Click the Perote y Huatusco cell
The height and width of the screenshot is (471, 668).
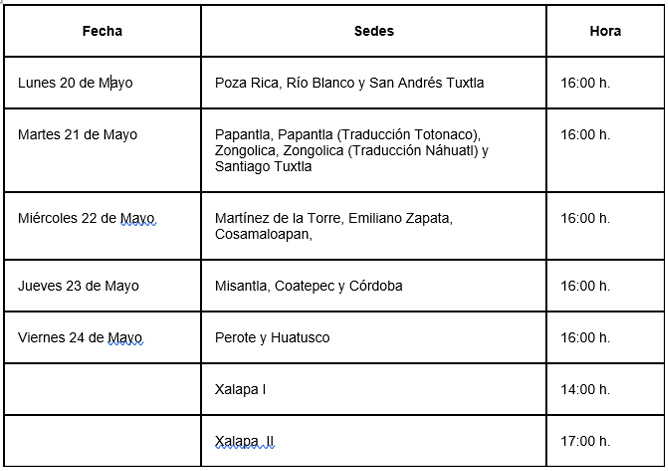pos(272,338)
